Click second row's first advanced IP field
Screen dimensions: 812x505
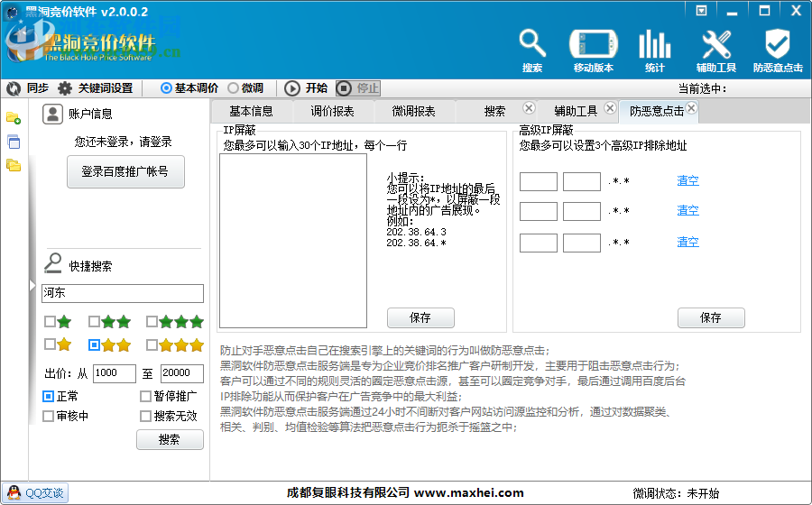click(539, 212)
